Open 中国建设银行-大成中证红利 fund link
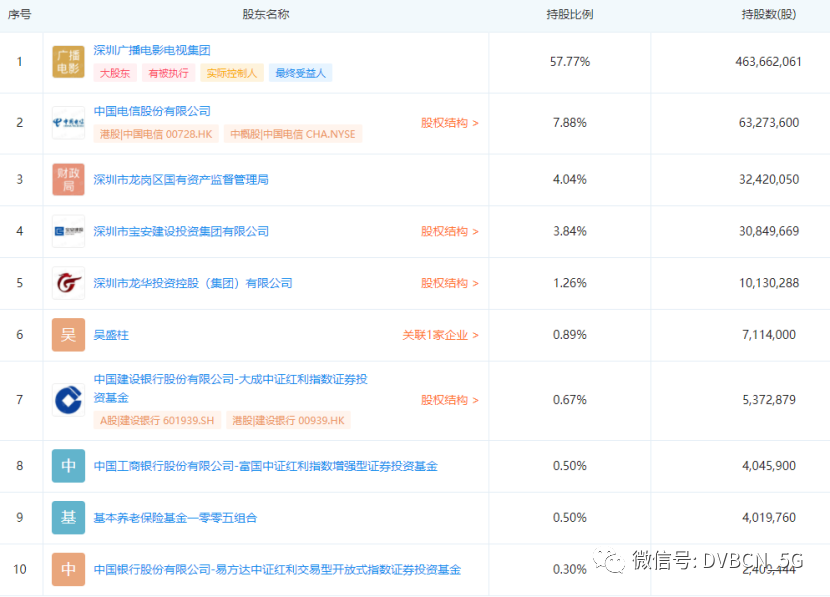The width and height of the screenshot is (830, 597). point(230,388)
